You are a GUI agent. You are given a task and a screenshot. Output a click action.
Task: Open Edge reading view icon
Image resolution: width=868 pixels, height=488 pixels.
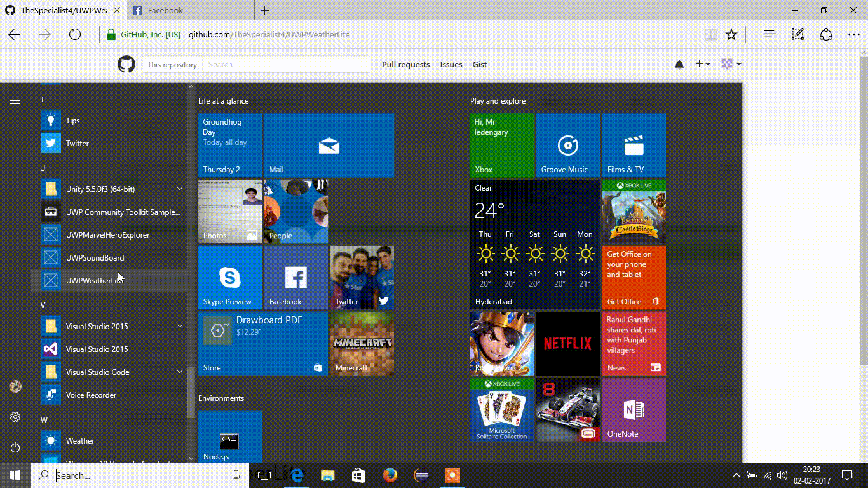(x=711, y=35)
